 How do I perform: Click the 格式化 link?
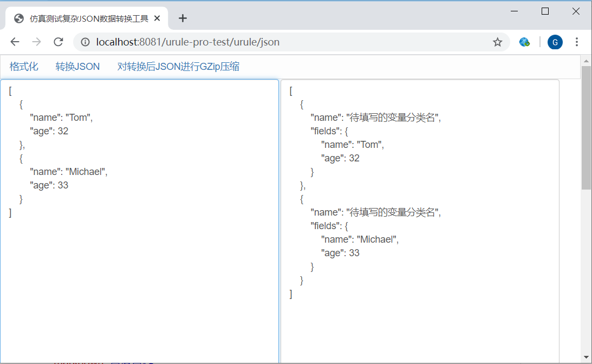[x=24, y=67]
